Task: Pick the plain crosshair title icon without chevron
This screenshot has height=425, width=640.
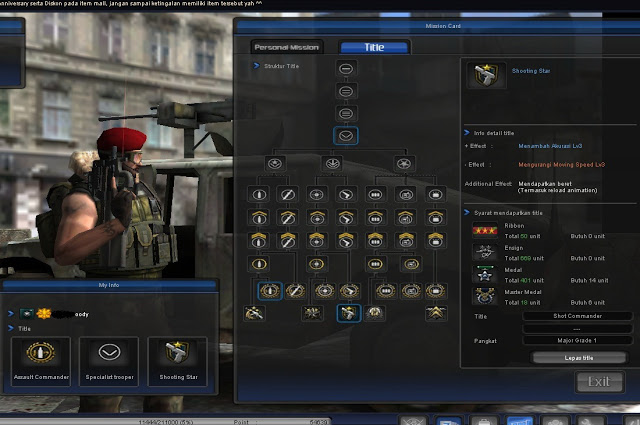Action: tap(316, 194)
